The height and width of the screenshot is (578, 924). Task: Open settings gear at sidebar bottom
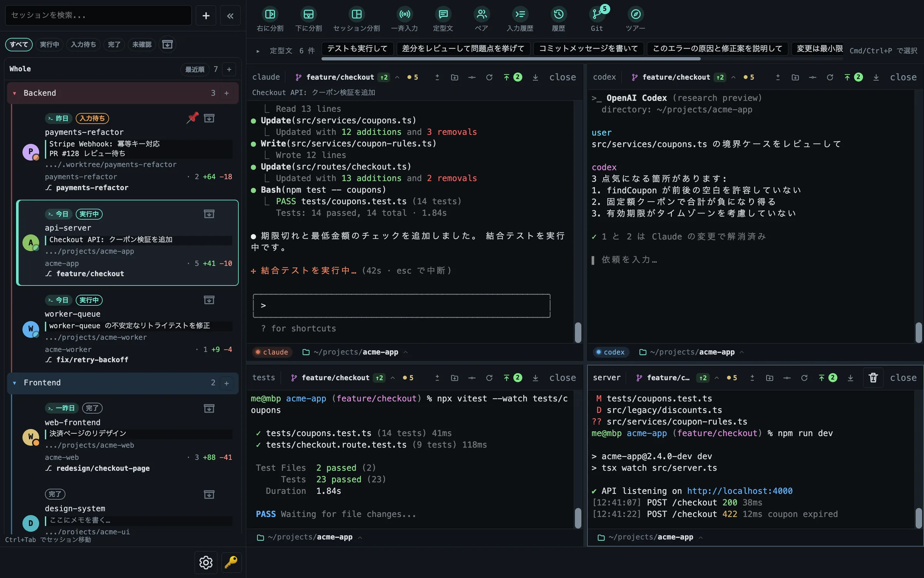point(206,563)
